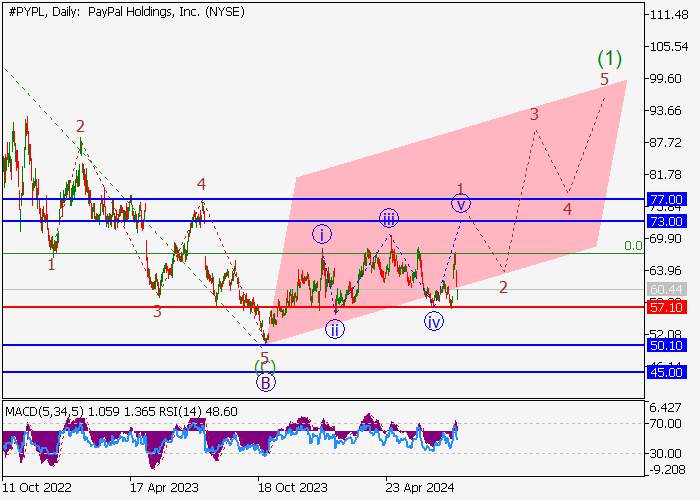Screen dimensions: 700x500
Task: Click the 17 Apr 2023 date label
Action: tap(164, 488)
